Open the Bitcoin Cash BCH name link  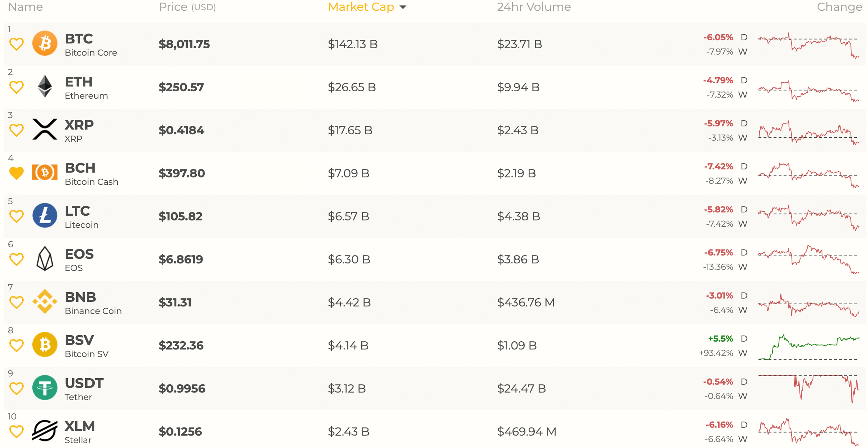[x=80, y=168]
